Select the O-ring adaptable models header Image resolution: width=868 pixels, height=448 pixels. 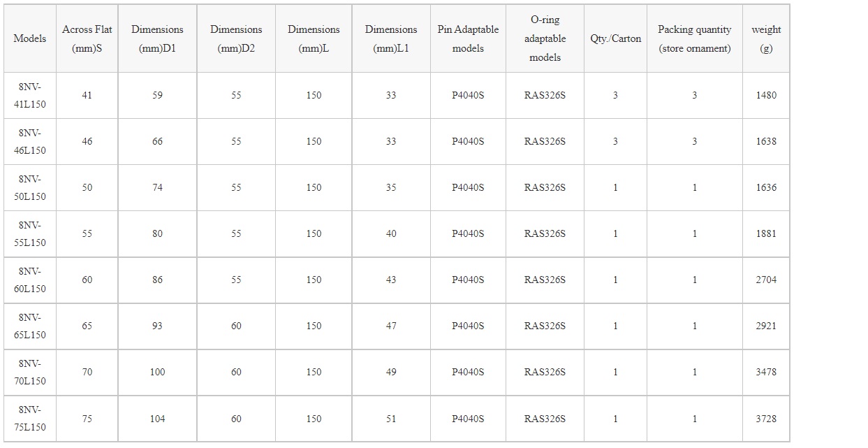click(545, 38)
